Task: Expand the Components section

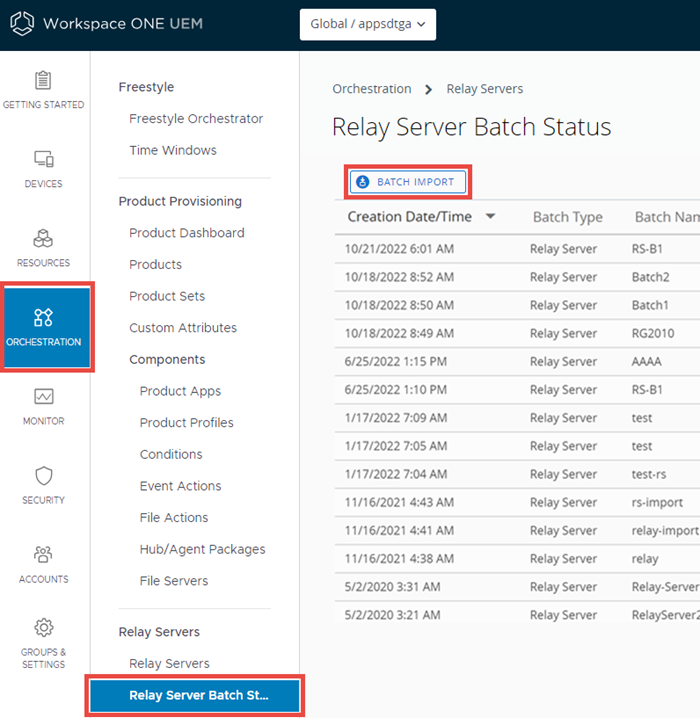Action: (167, 360)
